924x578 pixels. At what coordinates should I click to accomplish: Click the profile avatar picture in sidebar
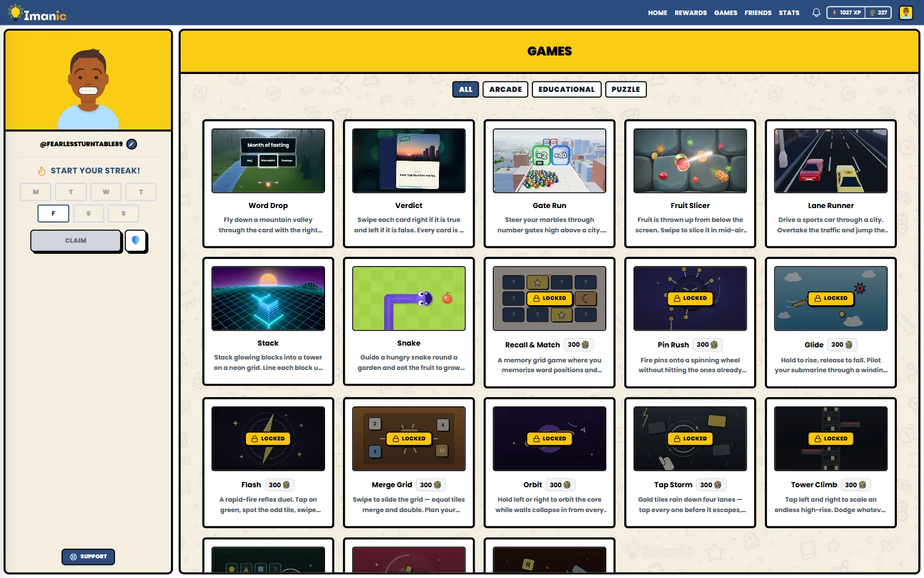click(x=88, y=88)
